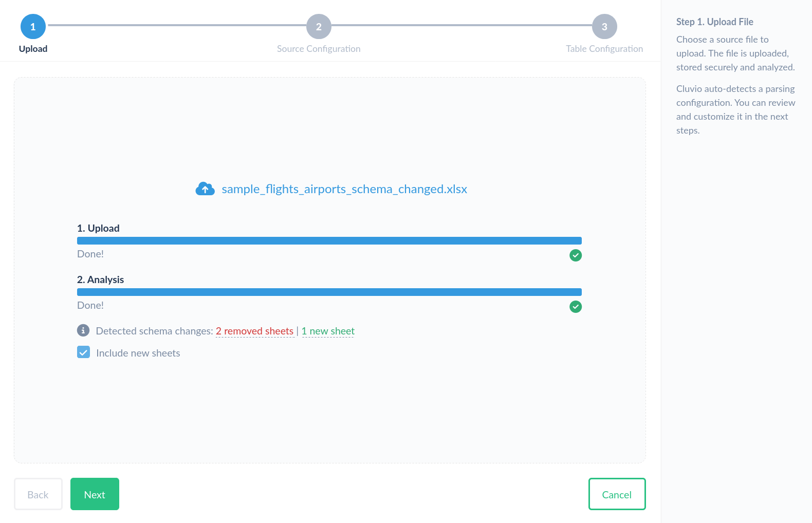Click the cloud upload icon
Screen dimensions: 812x523
click(205, 189)
